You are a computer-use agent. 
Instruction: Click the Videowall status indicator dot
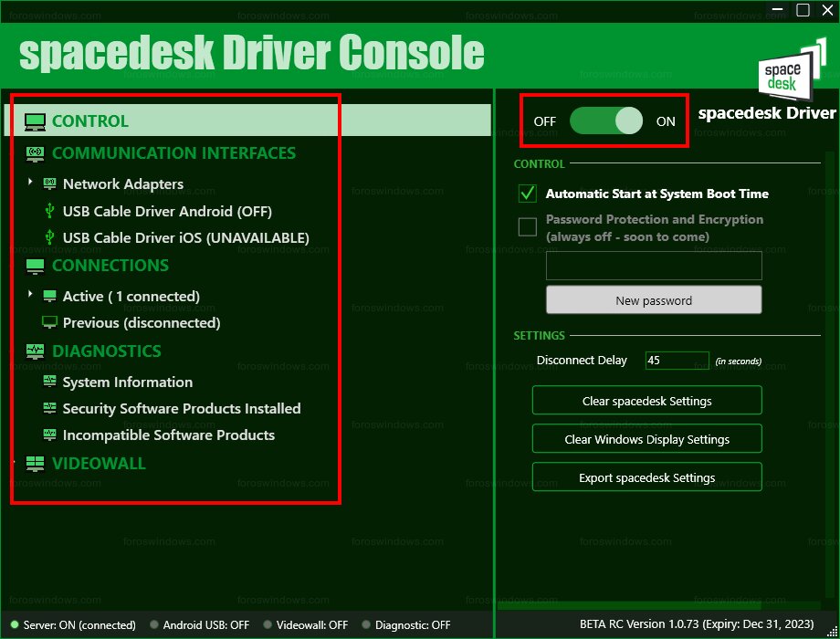268,624
